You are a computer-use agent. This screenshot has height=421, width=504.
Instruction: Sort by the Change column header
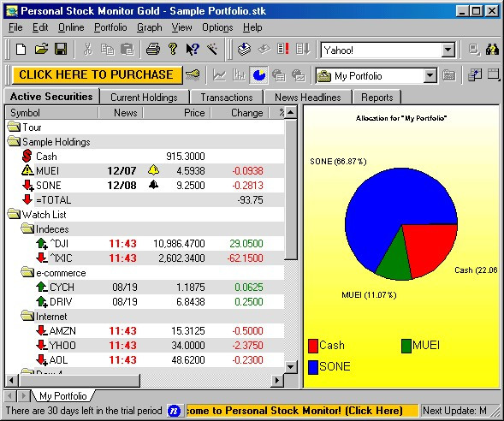pyautogui.click(x=240, y=113)
